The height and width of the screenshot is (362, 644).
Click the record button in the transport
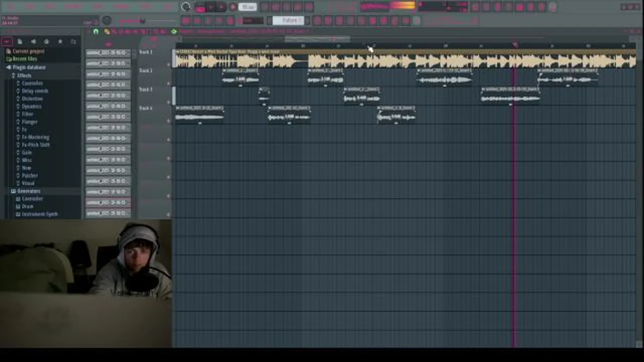pyautogui.click(x=233, y=7)
